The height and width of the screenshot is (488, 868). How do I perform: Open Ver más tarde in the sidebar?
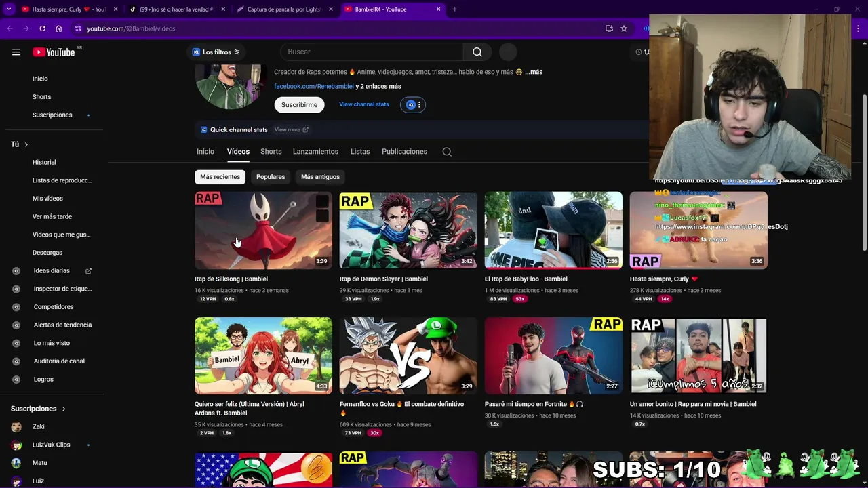[52, 216]
